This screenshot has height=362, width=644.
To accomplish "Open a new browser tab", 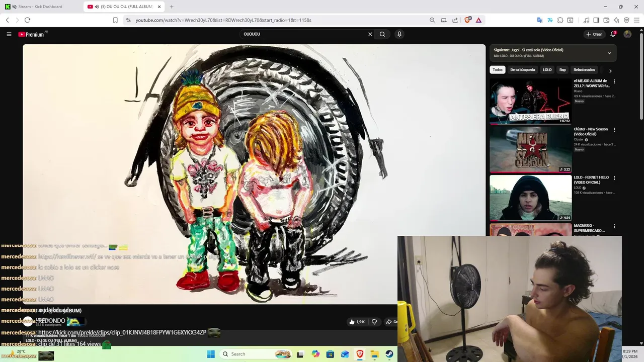I will (x=172, y=7).
